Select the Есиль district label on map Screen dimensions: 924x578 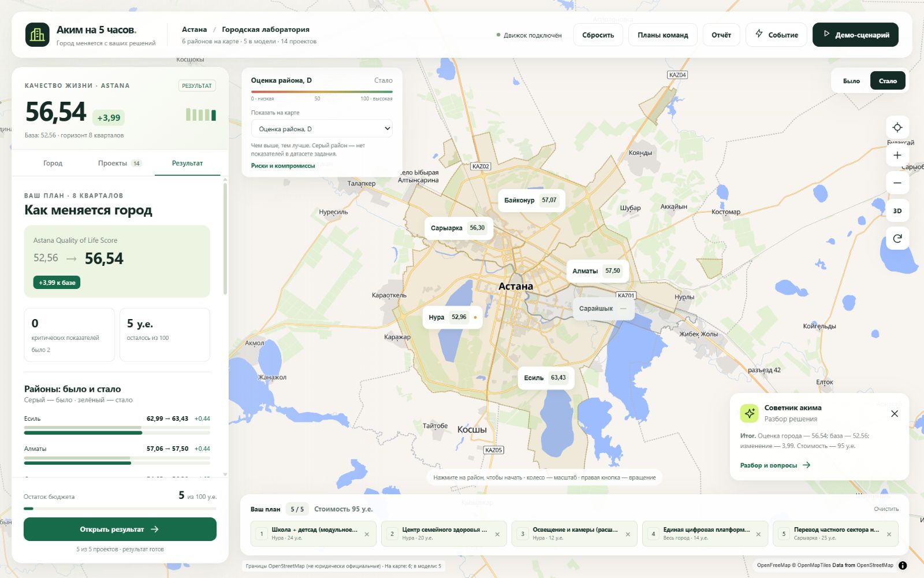tap(546, 377)
